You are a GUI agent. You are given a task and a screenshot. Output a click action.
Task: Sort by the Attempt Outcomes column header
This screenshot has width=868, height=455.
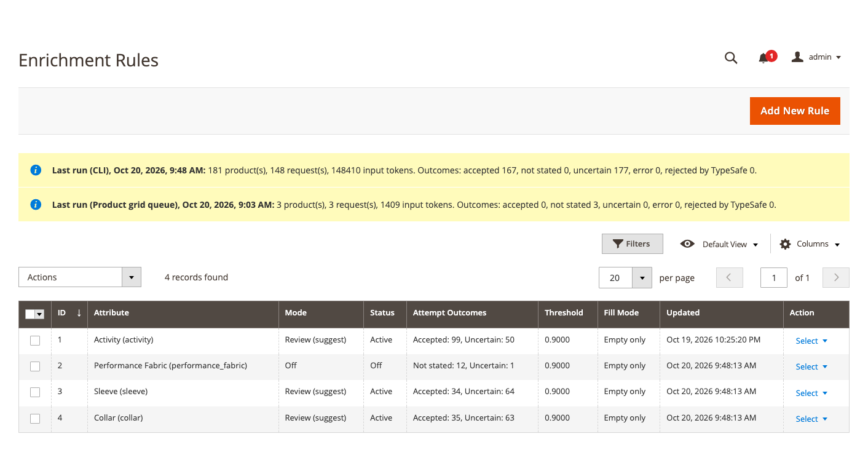473,313
